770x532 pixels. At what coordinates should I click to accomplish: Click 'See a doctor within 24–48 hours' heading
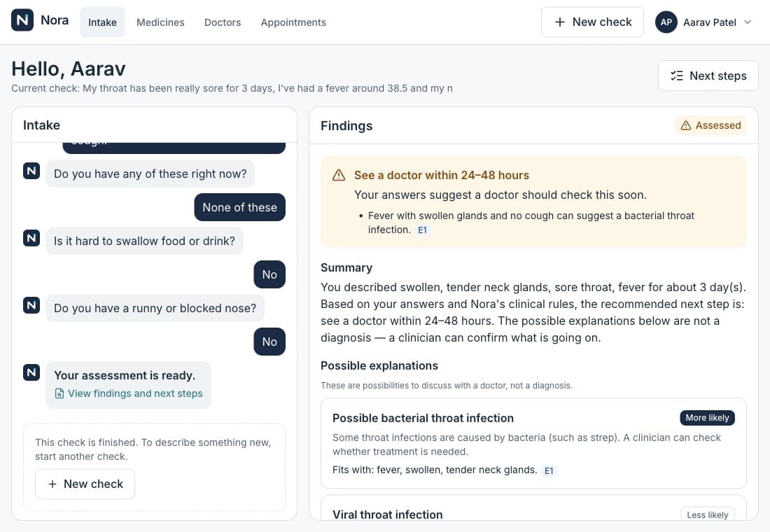(x=442, y=176)
